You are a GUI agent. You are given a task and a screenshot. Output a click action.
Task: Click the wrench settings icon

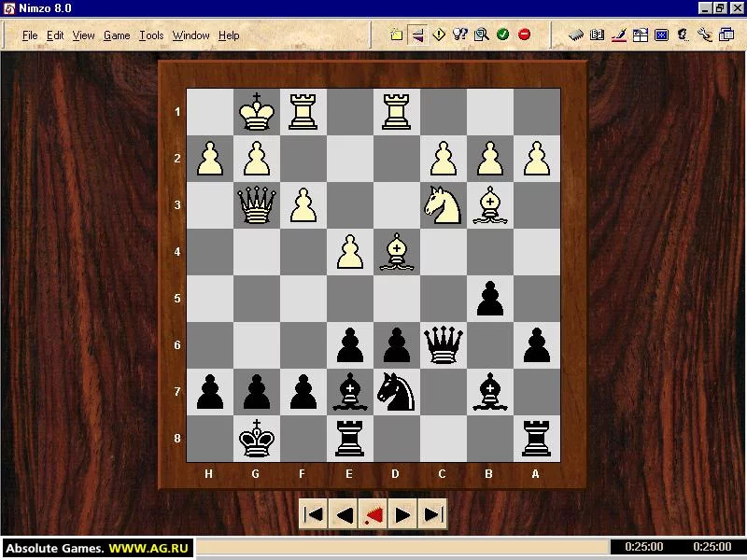pyautogui.click(x=705, y=35)
